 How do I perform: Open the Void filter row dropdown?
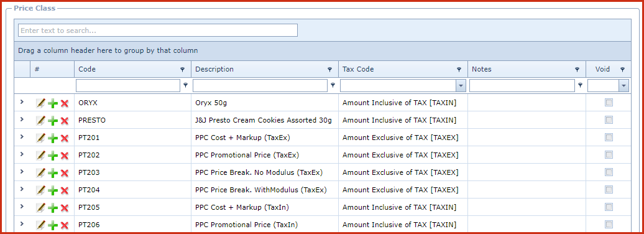(x=624, y=85)
